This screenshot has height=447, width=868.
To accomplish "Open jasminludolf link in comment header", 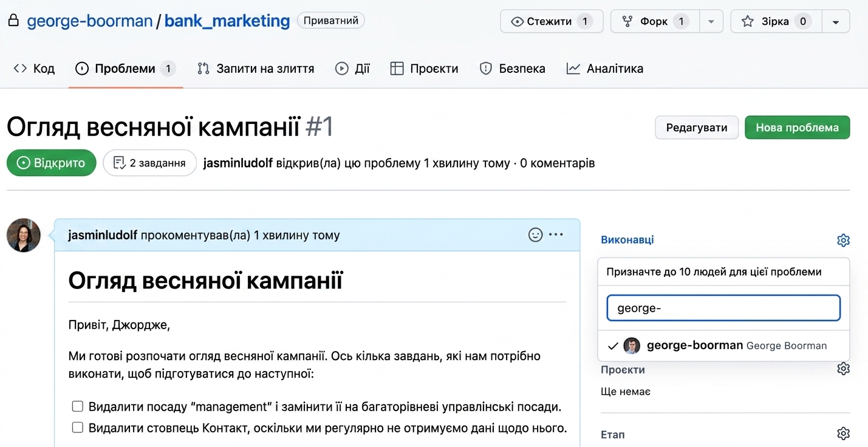I will pyautogui.click(x=103, y=235).
